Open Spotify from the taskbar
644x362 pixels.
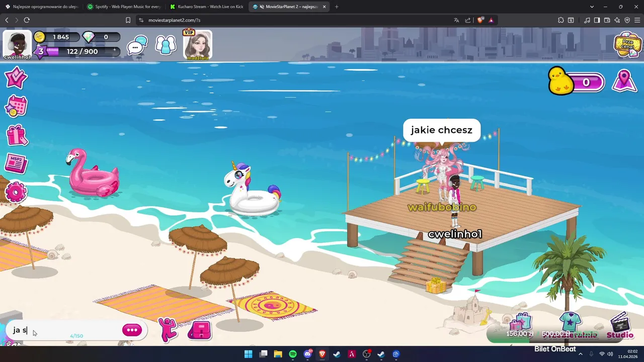[293, 354]
